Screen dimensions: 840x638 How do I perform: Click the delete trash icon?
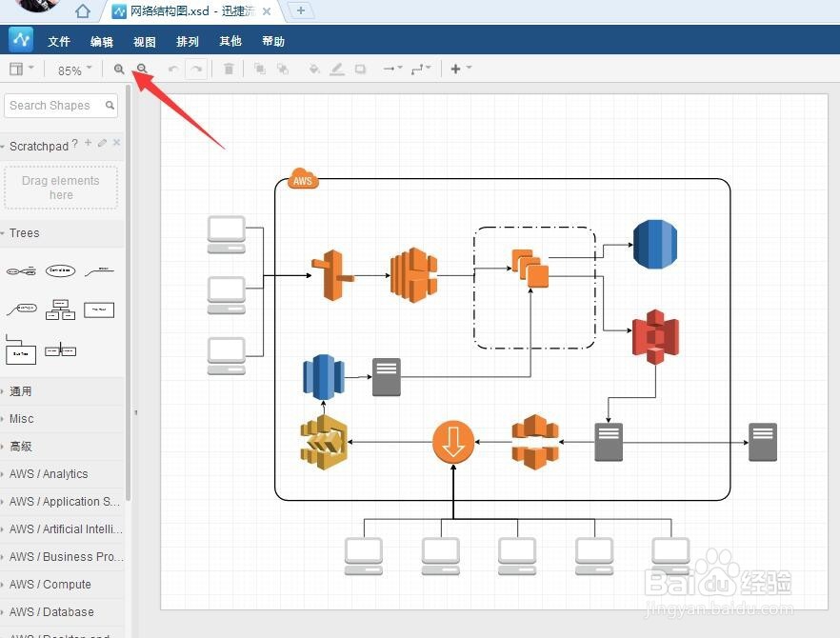click(229, 69)
